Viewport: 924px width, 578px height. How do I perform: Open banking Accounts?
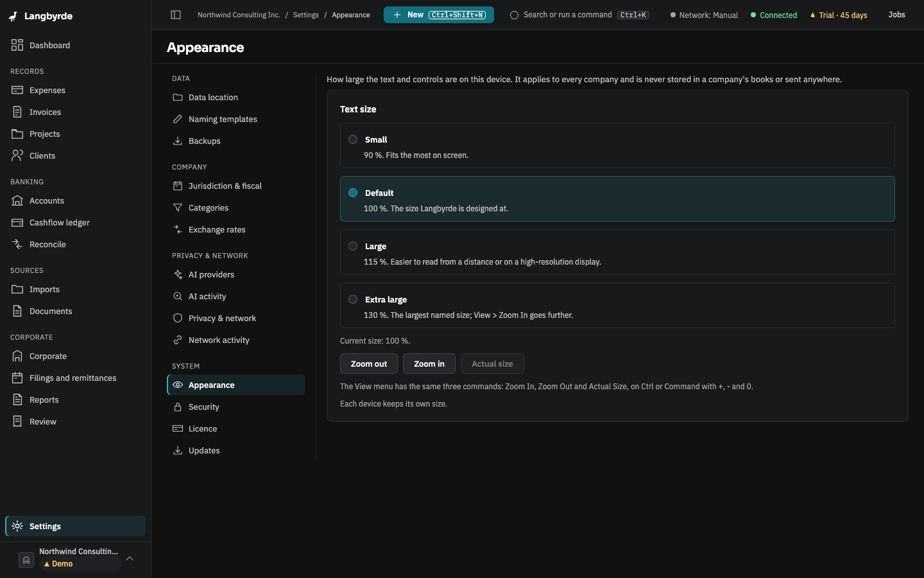pyautogui.click(x=75, y=200)
